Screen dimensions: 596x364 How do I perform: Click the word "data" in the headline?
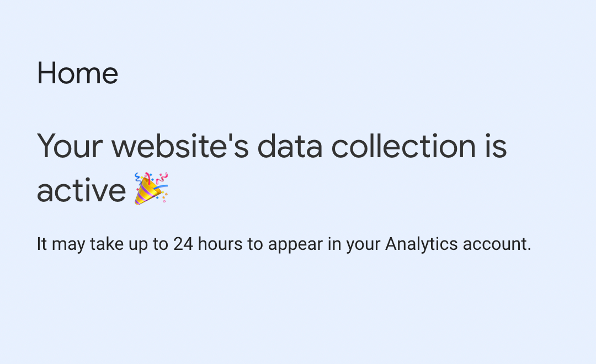click(x=290, y=146)
